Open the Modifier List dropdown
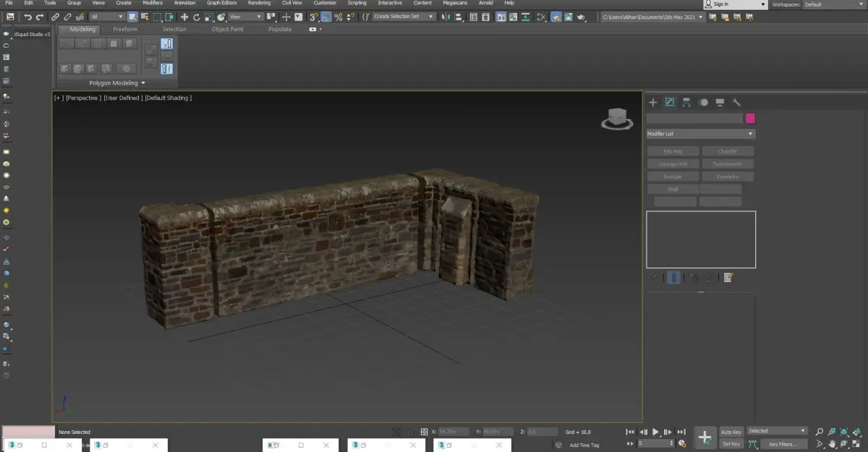This screenshot has height=452, width=868. 700,134
